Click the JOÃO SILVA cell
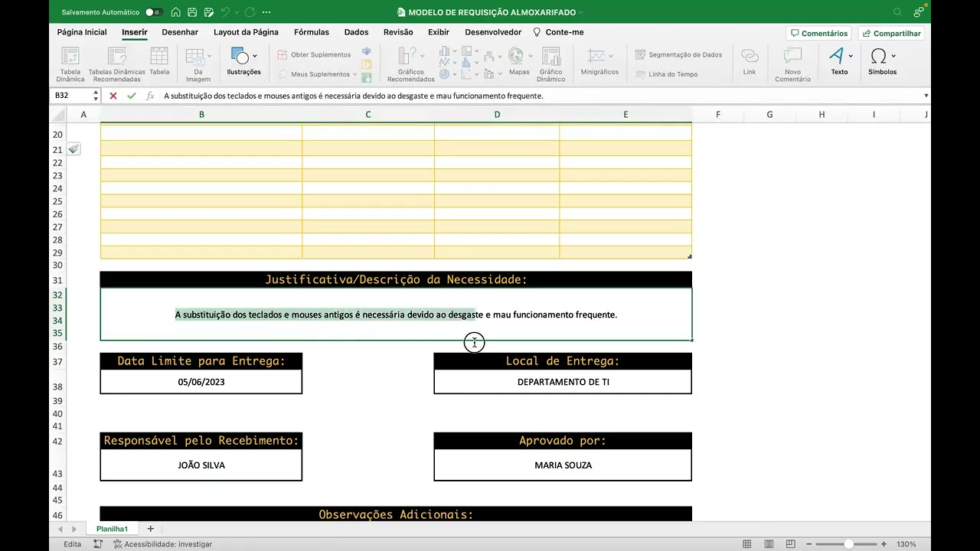This screenshot has width=980, height=551. pyautogui.click(x=201, y=465)
